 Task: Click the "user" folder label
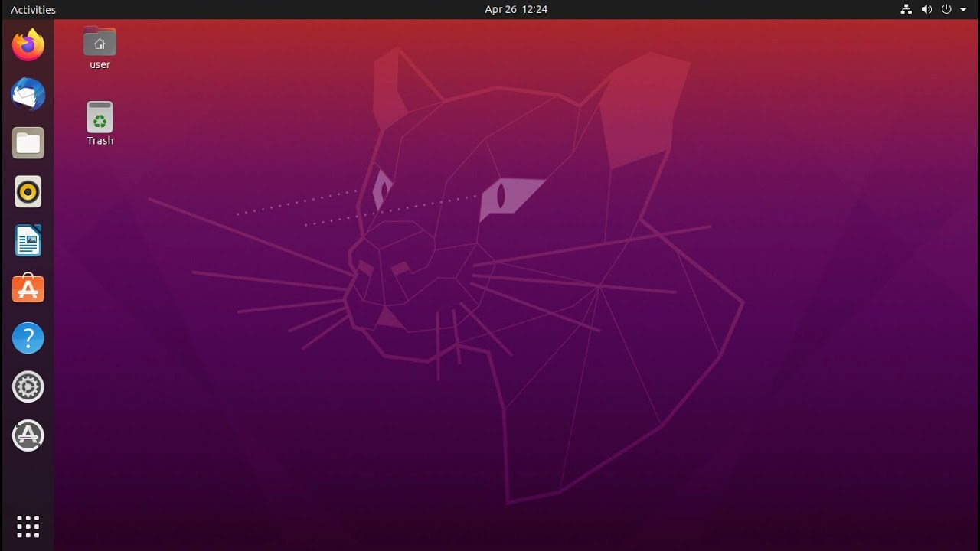click(100, 65)
